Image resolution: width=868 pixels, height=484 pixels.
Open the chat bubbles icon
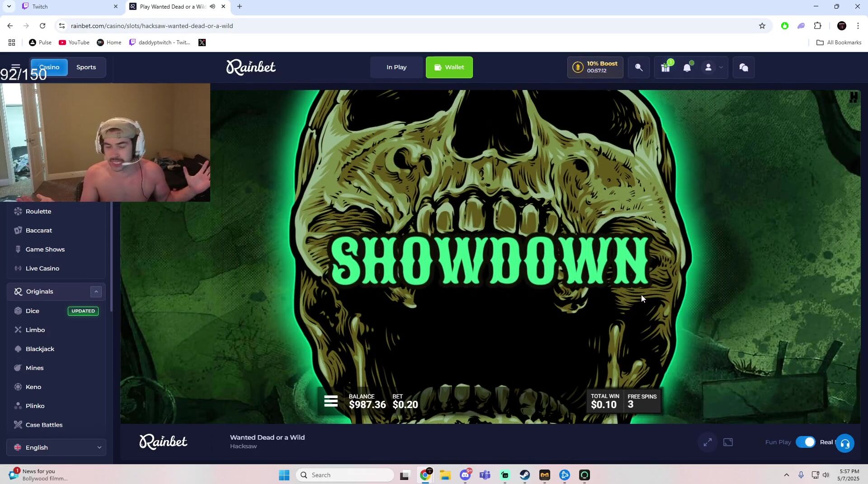click(x=744, y=67)
